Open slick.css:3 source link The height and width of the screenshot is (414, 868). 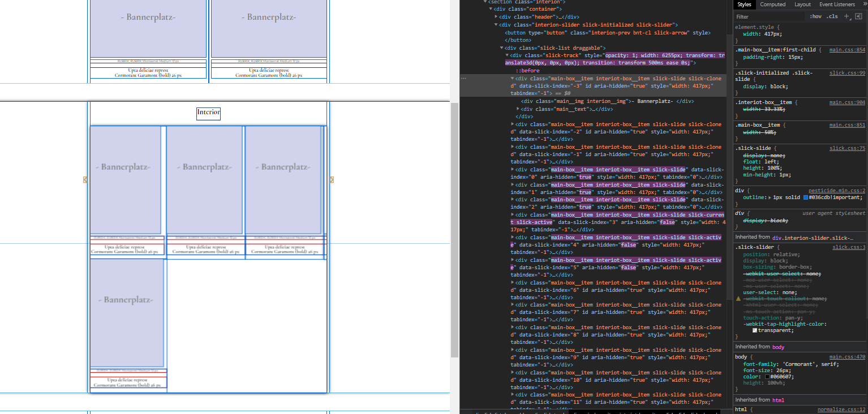(849, 247)
